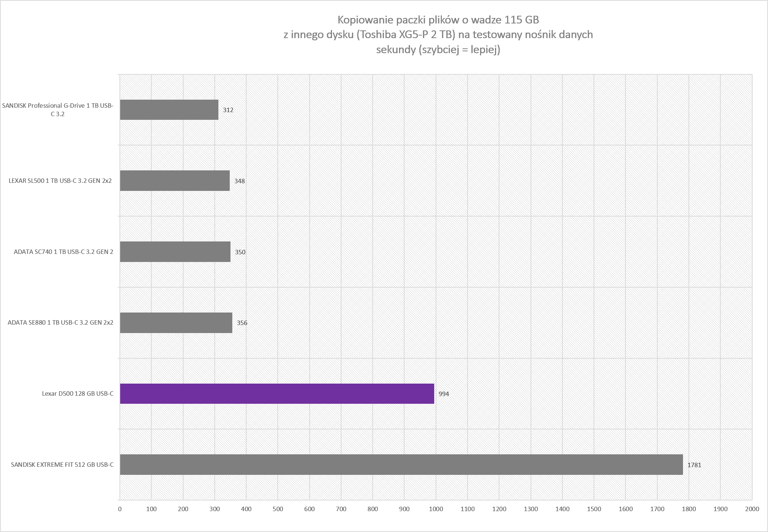Viewport: 768px width, 532px height.
Task: Click the axis tick label 700
Action: 341,509
